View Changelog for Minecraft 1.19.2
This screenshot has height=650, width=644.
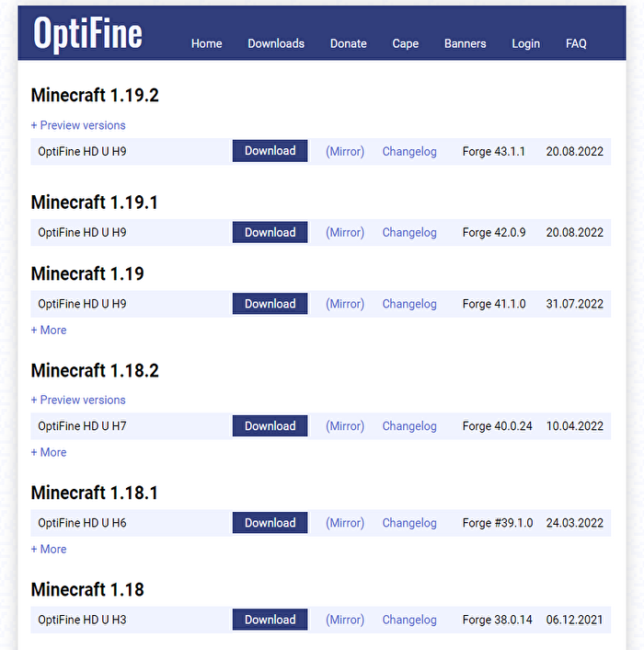[x=409, y=151]
